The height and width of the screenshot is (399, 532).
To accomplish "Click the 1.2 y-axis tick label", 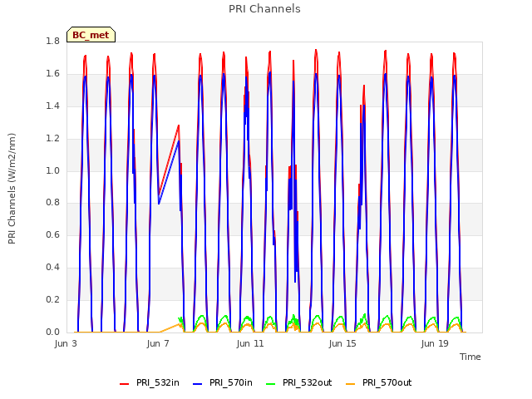I will [52, 139].
